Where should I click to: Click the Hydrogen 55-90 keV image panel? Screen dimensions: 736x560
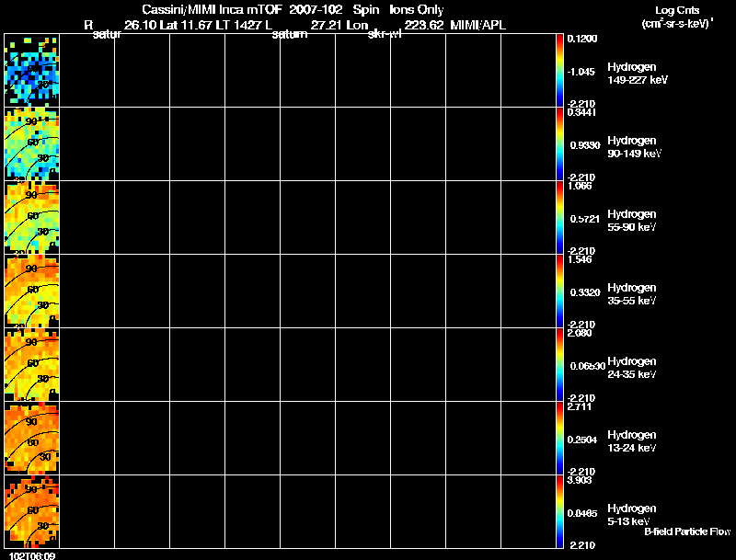coord(32,218)
